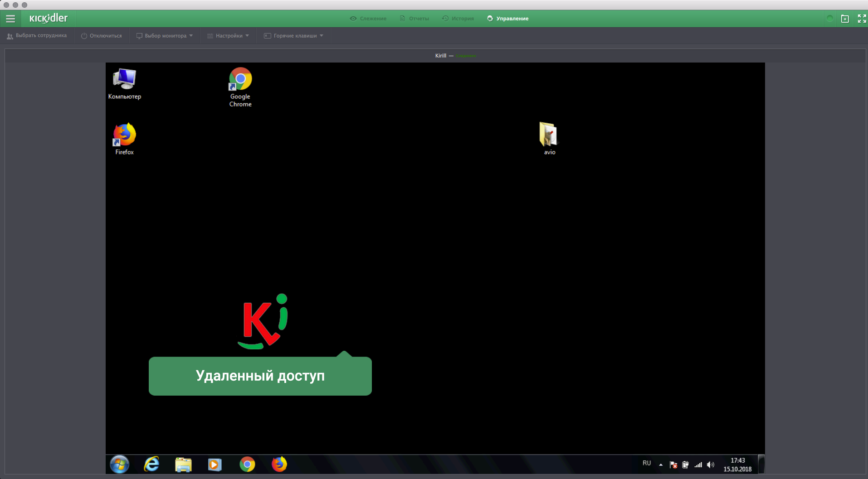Launch Chrome from the taskbar
This screenshot has height=479, width=868.
click(247, 464)
